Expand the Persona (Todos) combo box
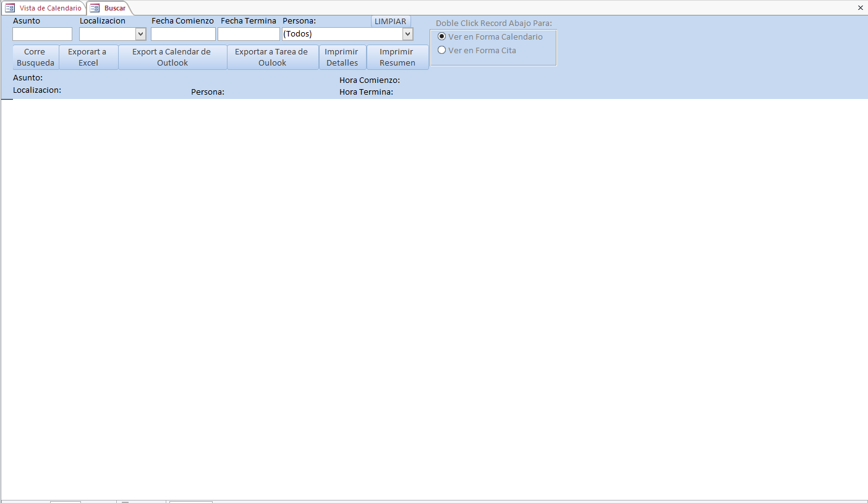 coord(407,34)
